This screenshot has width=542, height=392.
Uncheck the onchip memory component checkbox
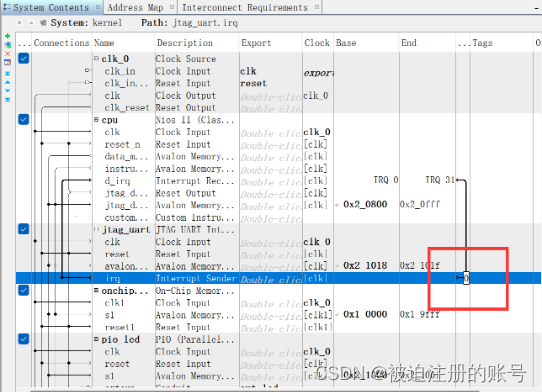24,290
